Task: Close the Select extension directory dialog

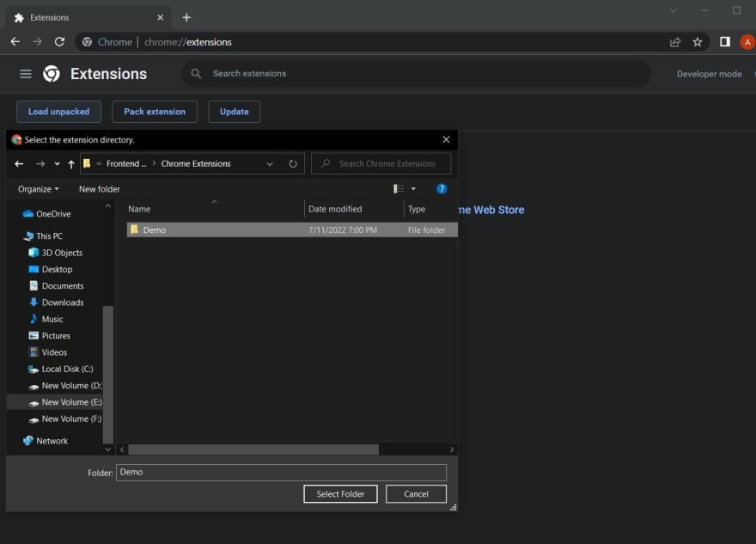Action: click(x=447, y=139)
